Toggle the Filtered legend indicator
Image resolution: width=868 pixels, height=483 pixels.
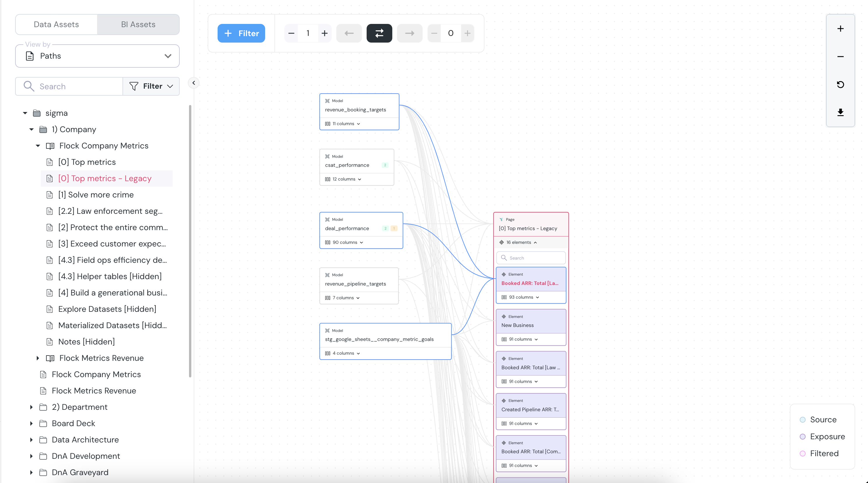pos(802,453)
